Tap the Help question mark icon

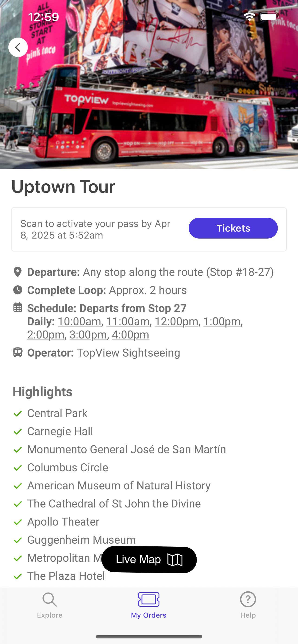pos(248,599)
